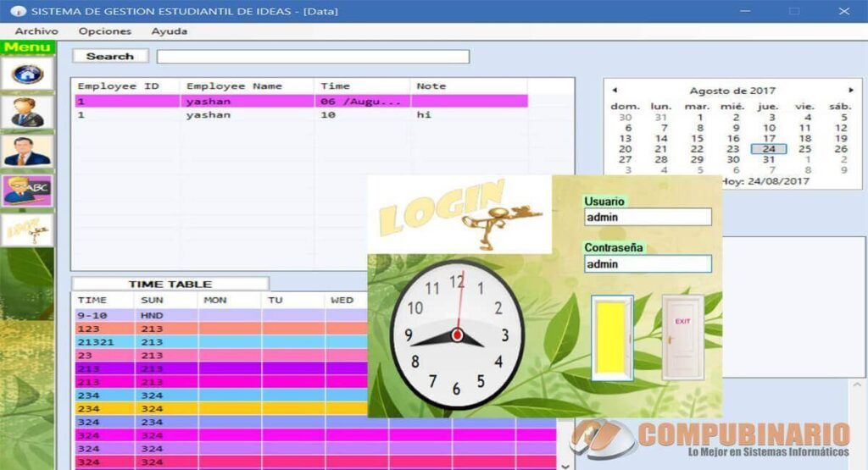Click the Usuario input field
Screen dimensions: 868x470
point(648,217)
